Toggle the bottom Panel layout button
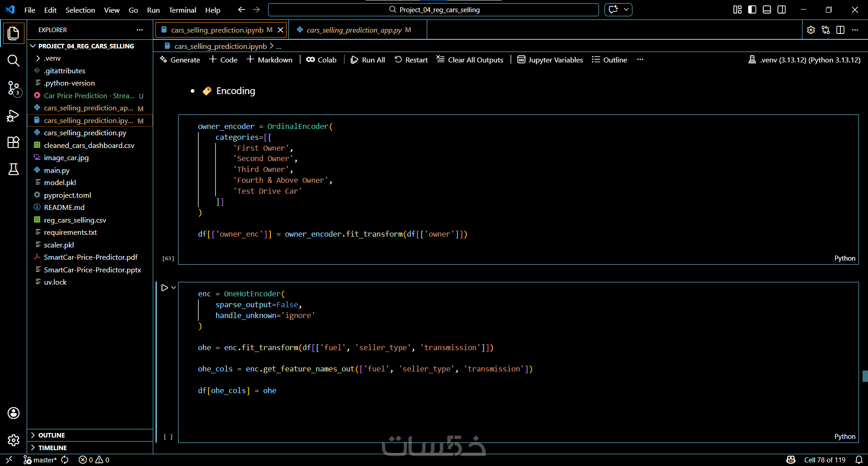This screenshot has height=466, width=868. (x=767, y=10)
